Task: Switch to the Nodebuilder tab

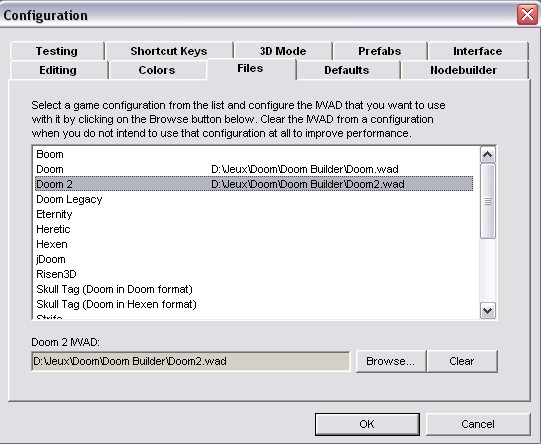Action: pos(464,70)
